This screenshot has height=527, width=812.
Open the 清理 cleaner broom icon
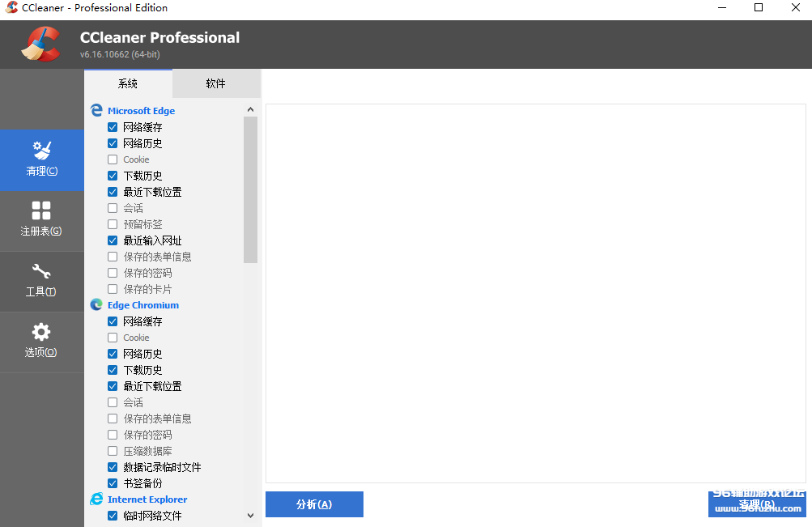41,151
